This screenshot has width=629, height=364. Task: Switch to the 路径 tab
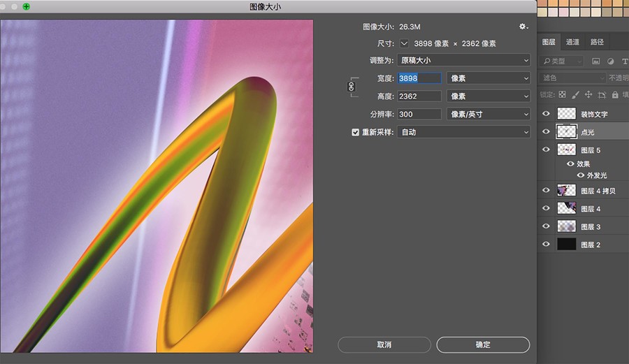(597, 42)
